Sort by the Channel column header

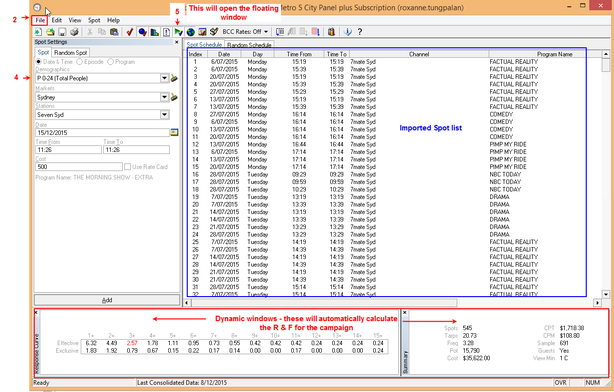coord(419,54)
